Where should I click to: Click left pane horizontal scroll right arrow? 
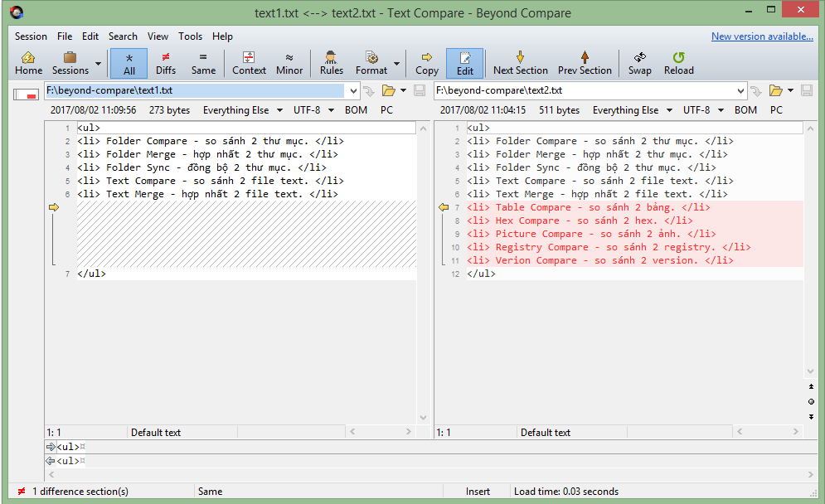point(408,431)
